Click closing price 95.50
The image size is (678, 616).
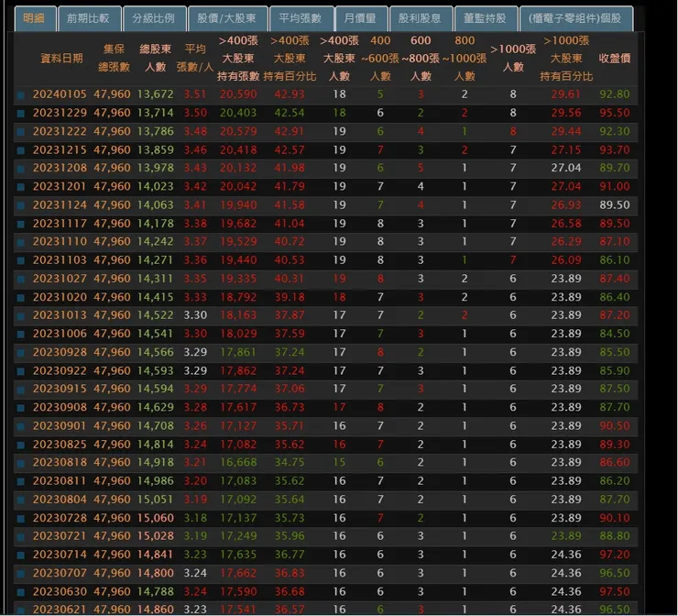[x=615, y=113]
